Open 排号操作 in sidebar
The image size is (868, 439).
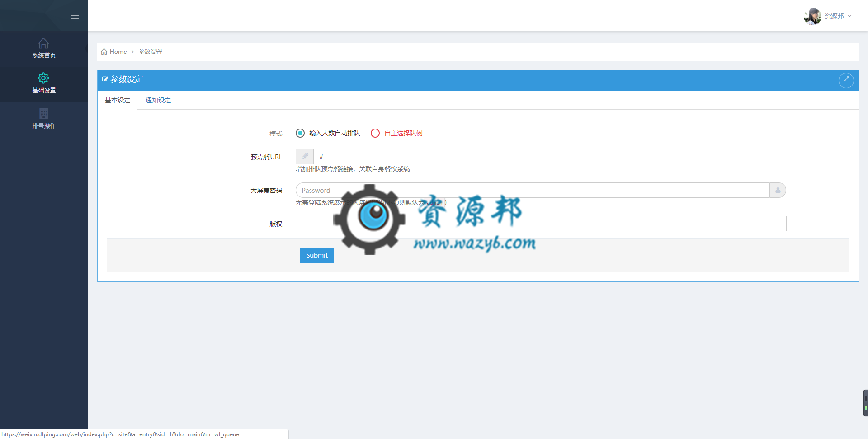coord(44,119)
